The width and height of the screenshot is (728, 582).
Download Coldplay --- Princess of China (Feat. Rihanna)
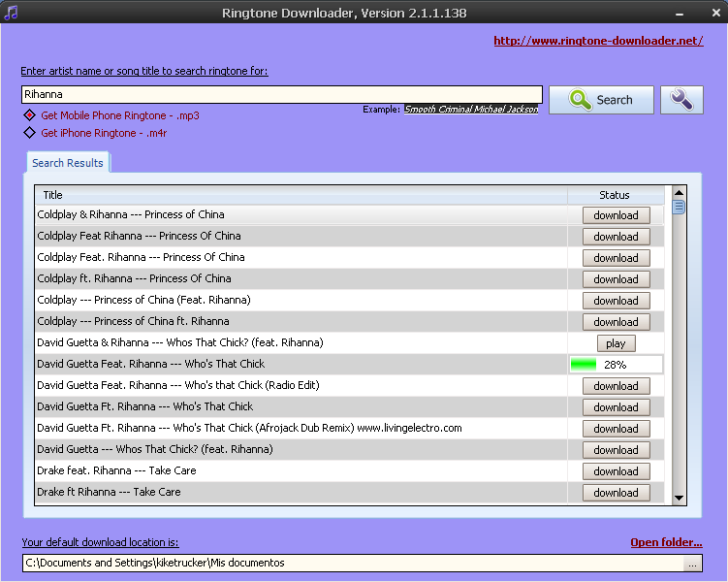[x=617, y=301]
